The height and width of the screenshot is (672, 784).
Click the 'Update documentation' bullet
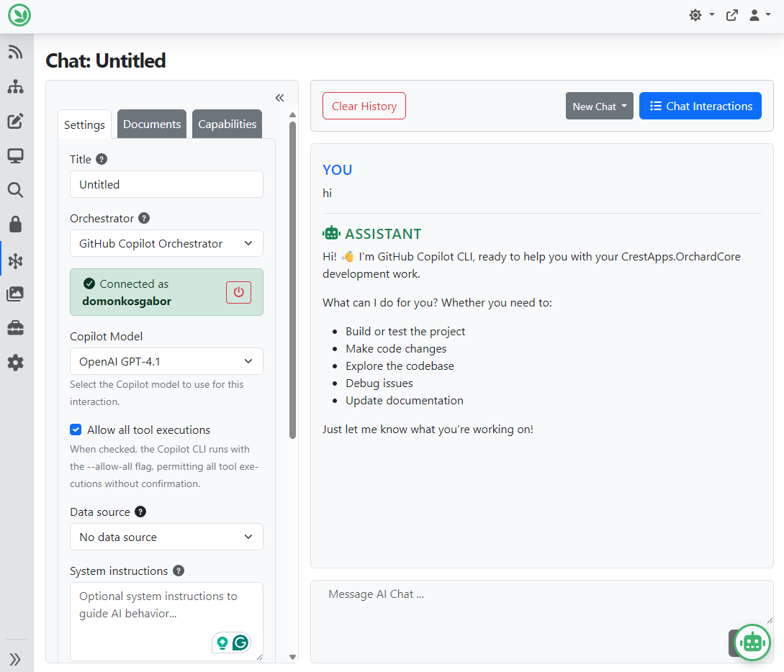coord(405,400)
